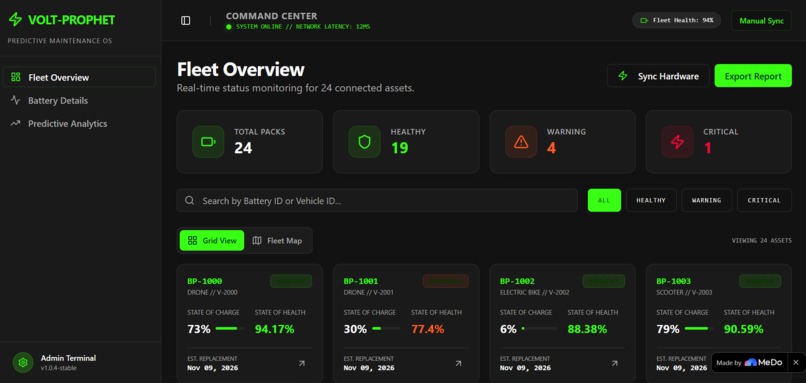Open BP-1001 details via arrow icon
The image size is (806, 383).
tap(458, 363)
